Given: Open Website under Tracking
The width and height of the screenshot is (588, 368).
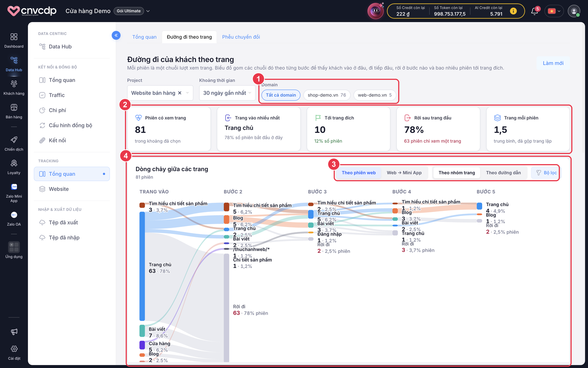Looking at the screenshot, I should [72, 189].
